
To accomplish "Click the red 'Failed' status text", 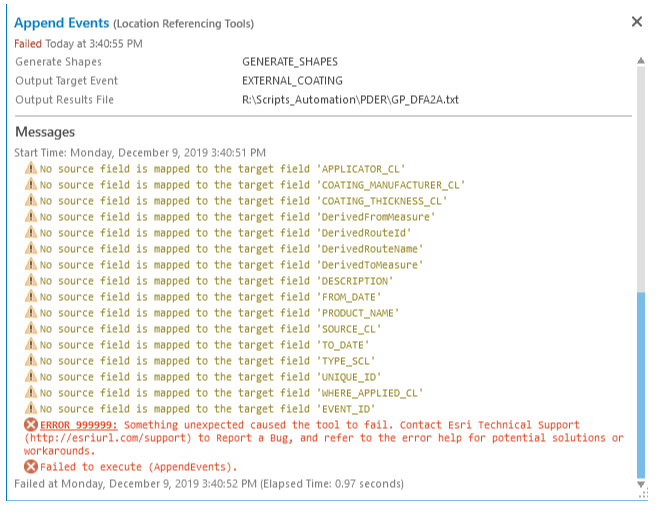I will click(x=28, y=44).
